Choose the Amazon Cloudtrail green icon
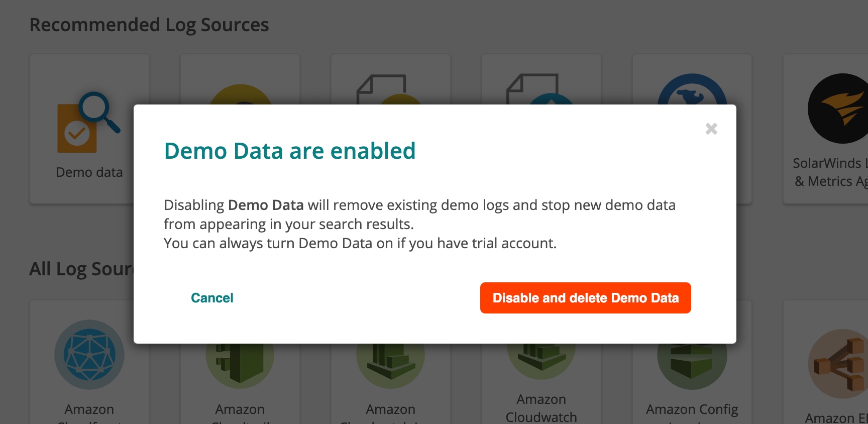Viewport: 868px width, 424px height. point(240,361)
